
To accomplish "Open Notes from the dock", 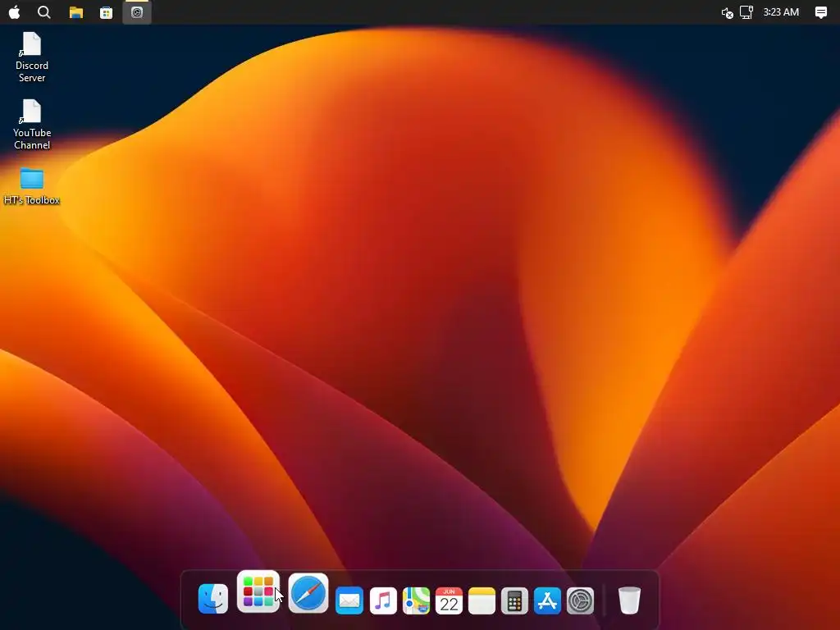I will (x=482, y=600).
